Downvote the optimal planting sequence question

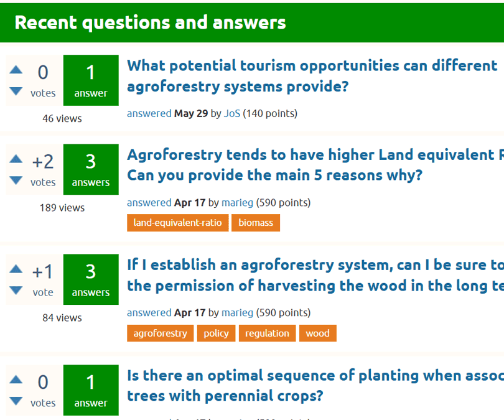(x=16, y=401)
